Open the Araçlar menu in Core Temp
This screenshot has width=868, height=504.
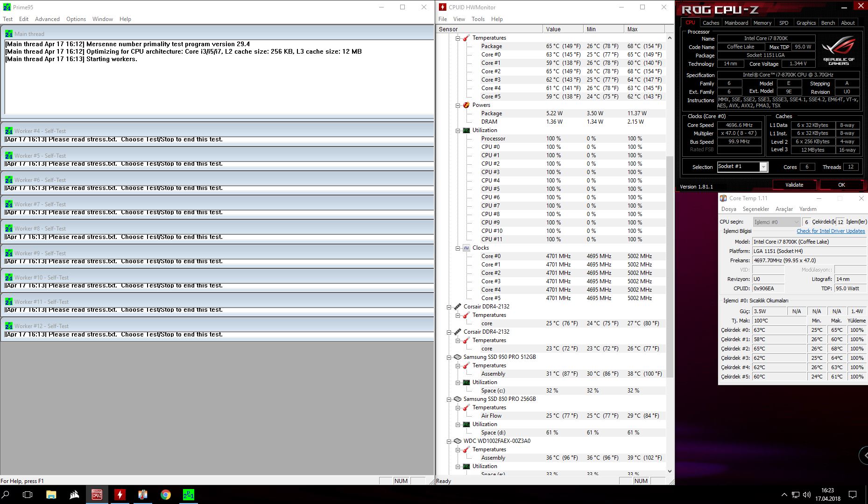pyautogui.click(x=784, y=209)
